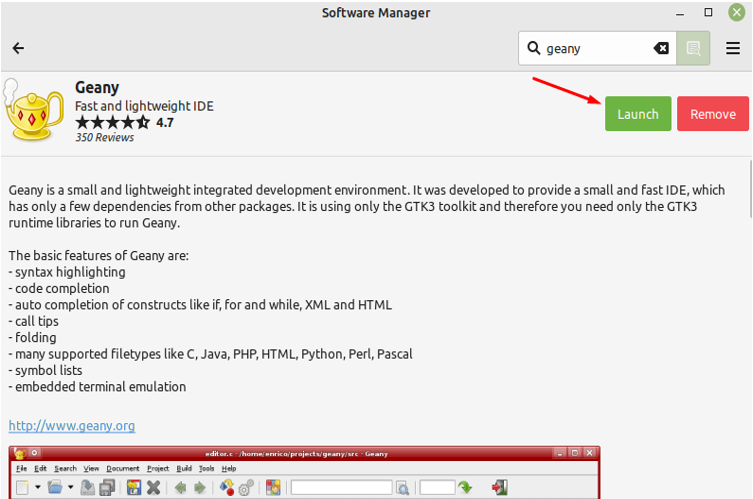Click the 4.7 rating score
The image size is (753, 499).
[165, 123]
